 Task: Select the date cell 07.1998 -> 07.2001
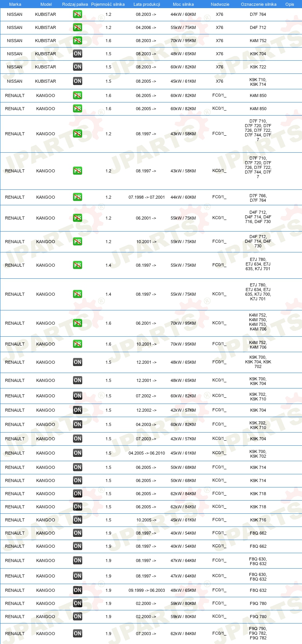coord(147,197)
